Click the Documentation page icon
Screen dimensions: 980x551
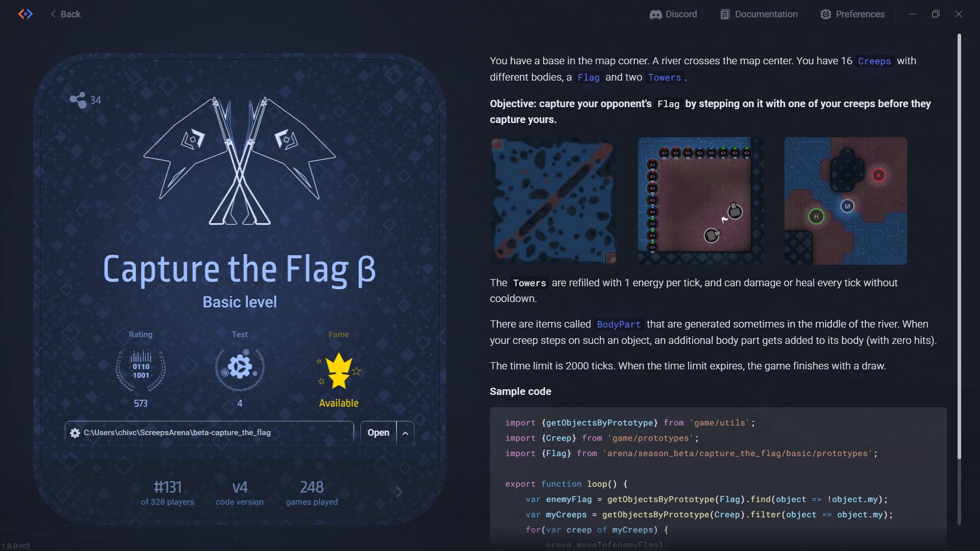[724, 14]
